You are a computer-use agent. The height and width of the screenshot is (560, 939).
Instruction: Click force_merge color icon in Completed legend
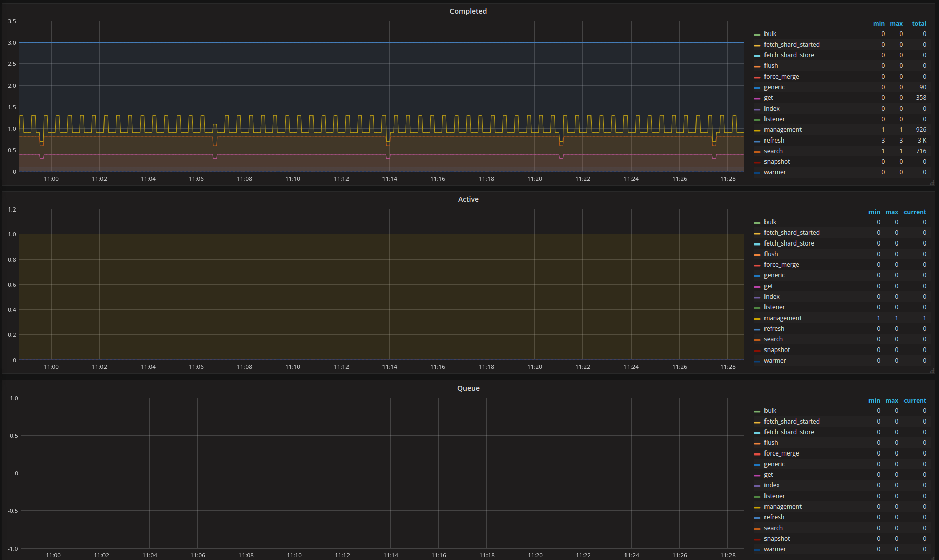pos(757,77)
